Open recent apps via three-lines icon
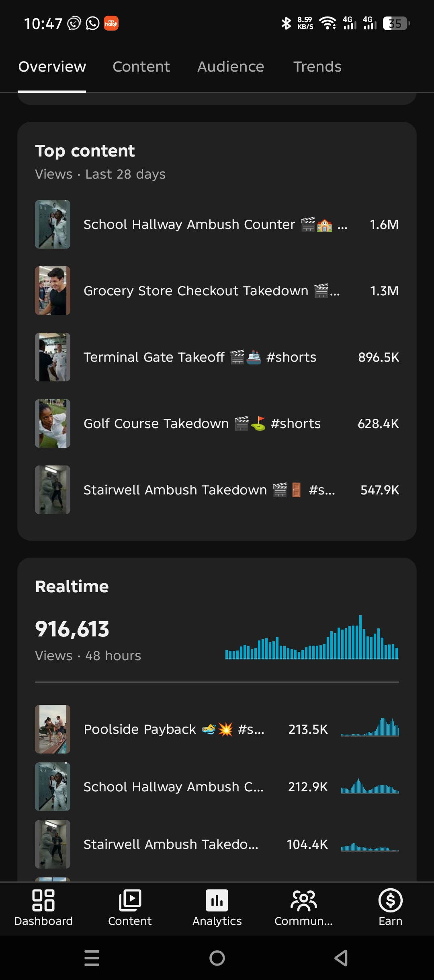 [x=92, y=958]
